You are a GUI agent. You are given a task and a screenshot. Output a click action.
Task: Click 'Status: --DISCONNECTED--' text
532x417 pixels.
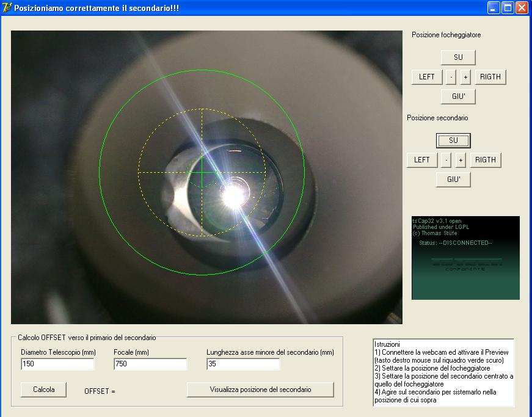click(x=456, y=243)
